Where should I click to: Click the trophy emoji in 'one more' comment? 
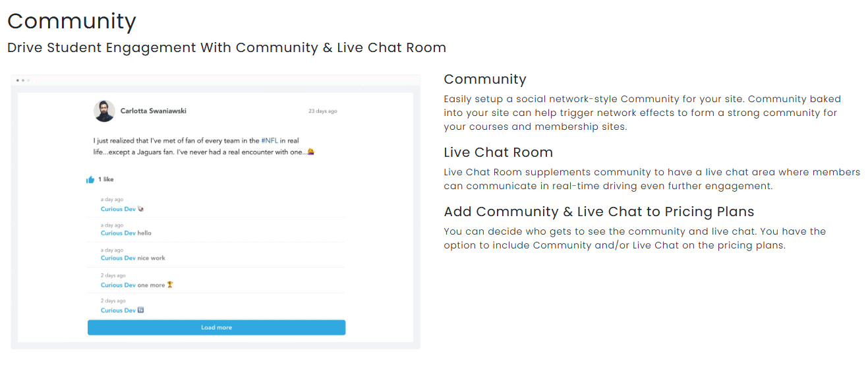[x=170, y=285]
